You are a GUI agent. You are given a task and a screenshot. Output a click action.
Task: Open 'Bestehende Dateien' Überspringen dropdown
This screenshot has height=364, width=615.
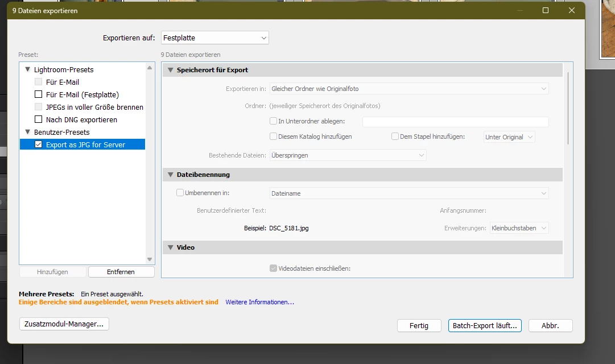(348, 155)
